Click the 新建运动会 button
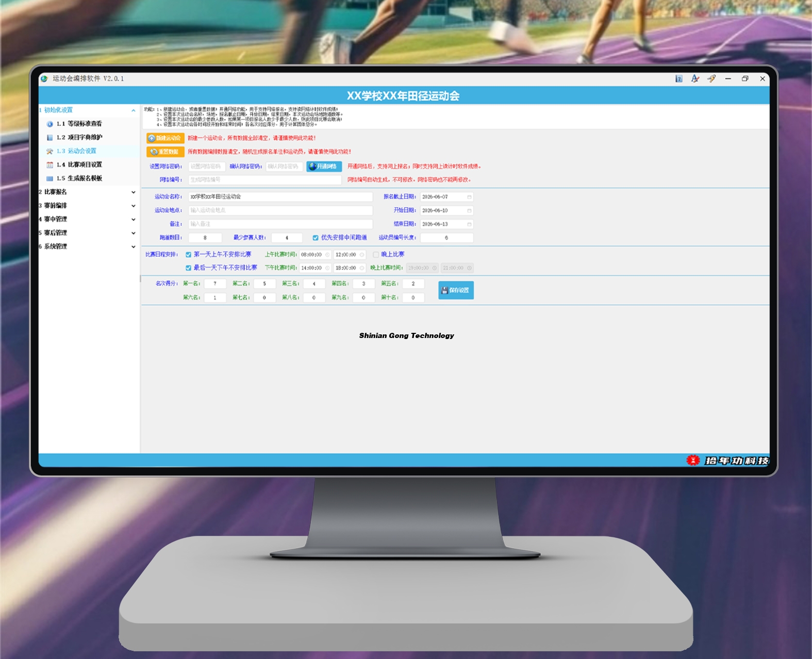 [165, 138]
